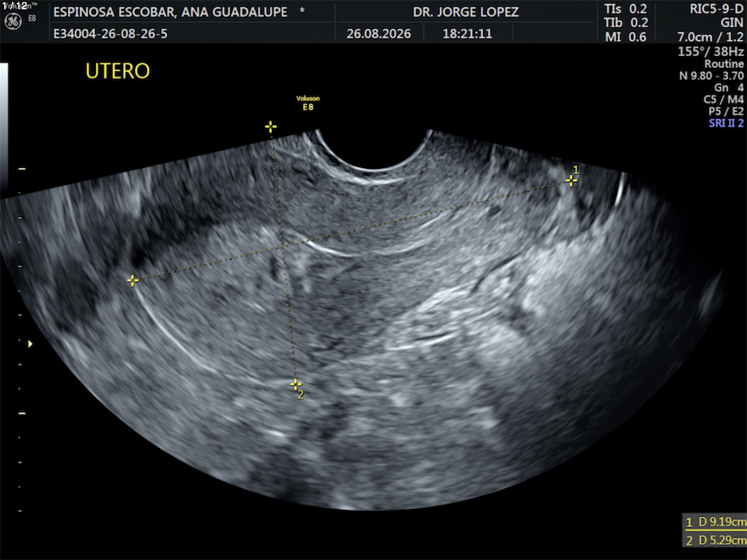Click the time stamp 18:21:11
Image resolution: width=747 pixels, height=560 pixels.
(467, 34)
